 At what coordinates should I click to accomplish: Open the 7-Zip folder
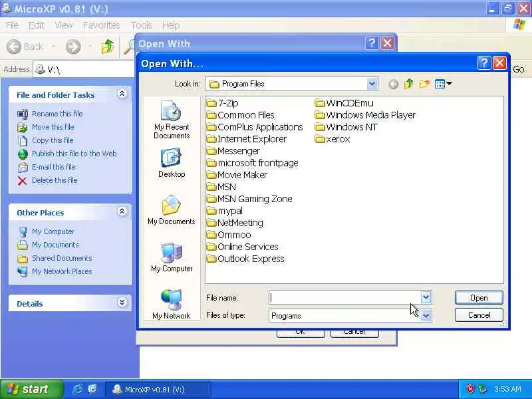coord(223,103)
